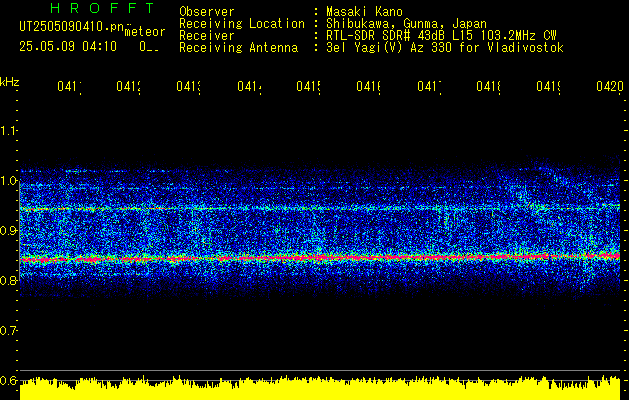The image size is (629, 400).
Task: Click the 0.9 kHz axis tick label
Action: pyautogui.click(x=8, y=231)
